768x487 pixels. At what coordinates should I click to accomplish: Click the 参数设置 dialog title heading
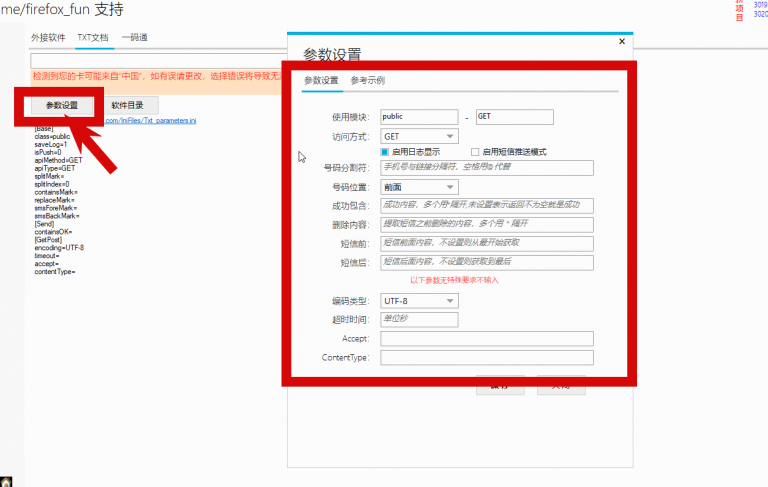(x=332, y=54)
